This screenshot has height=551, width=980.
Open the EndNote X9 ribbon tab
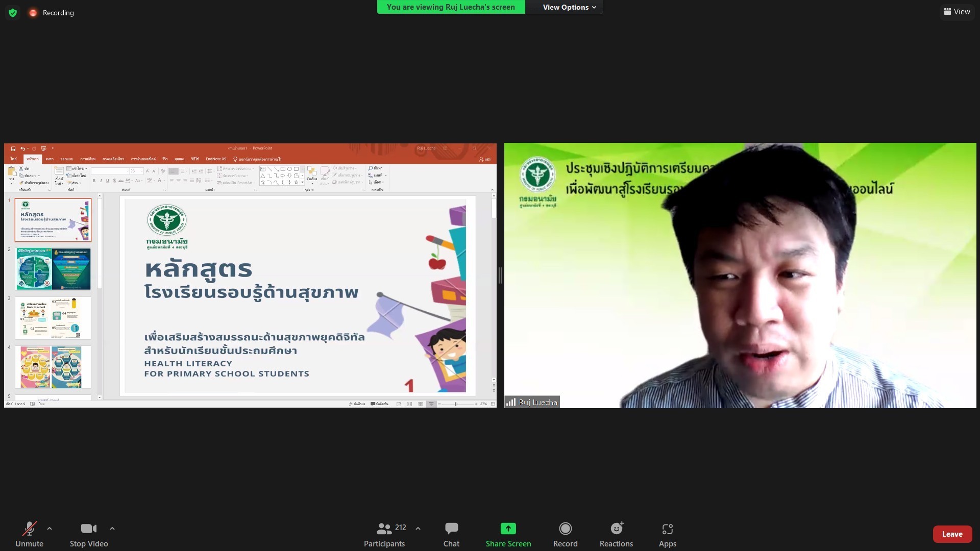click(x=216, y=159)
